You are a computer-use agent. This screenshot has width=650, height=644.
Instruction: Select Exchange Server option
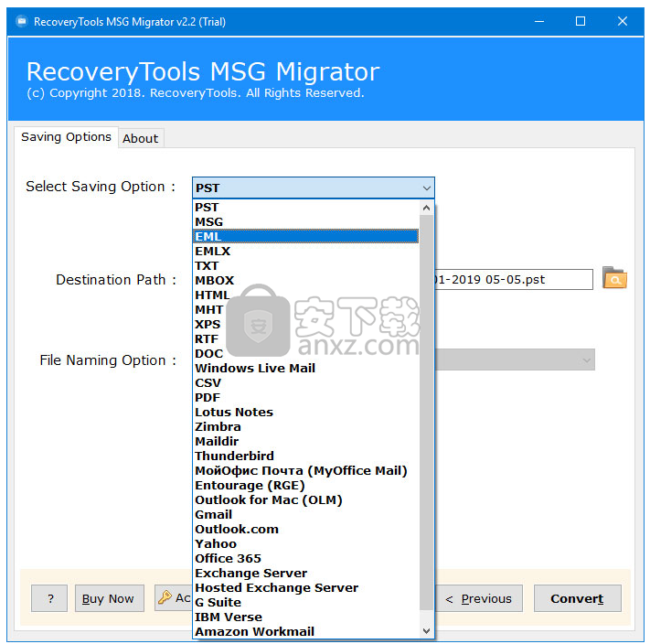pyautogui.click(x=306, y=573)
